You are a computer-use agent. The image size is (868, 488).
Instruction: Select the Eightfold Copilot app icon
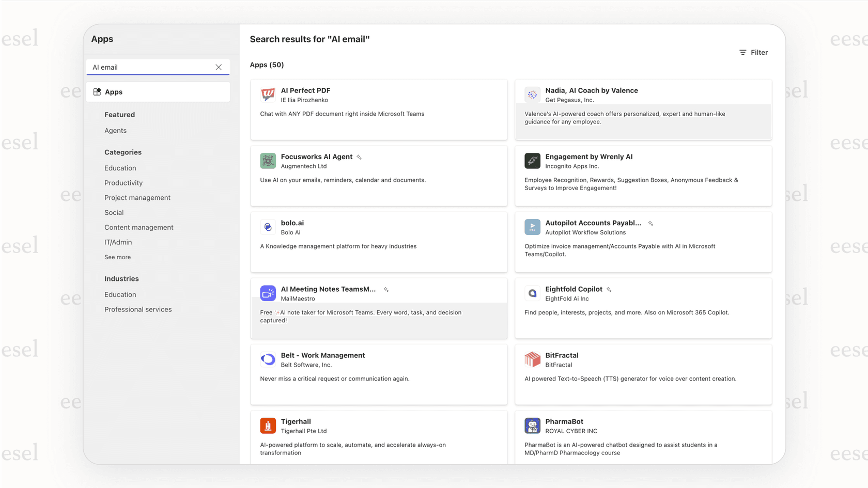point(532,293)
